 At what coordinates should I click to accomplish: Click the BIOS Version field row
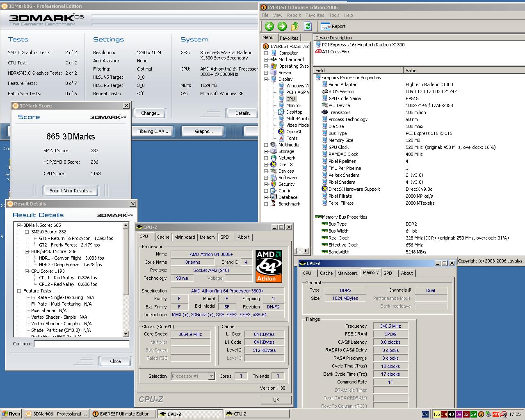pos(418,91)
